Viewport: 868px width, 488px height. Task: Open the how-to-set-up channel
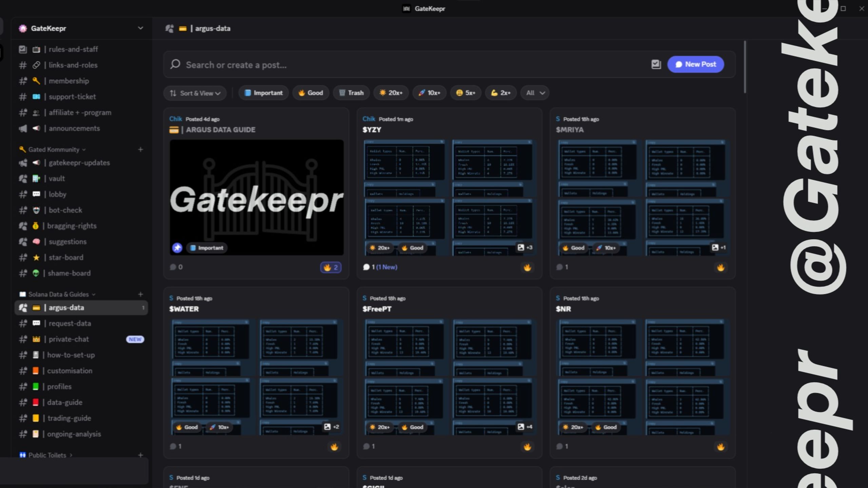81,355
